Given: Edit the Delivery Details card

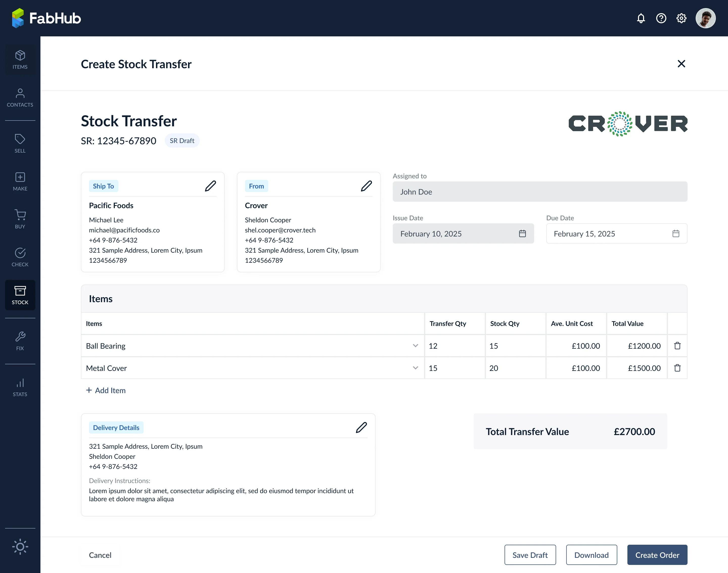Looking at the screenshot, I should pos(361,427).
